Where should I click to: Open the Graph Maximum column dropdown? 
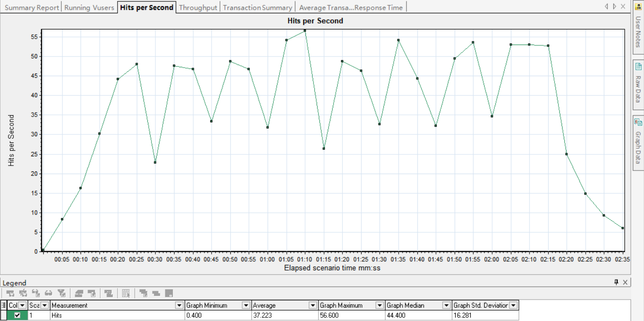click(x=380, y=305)
